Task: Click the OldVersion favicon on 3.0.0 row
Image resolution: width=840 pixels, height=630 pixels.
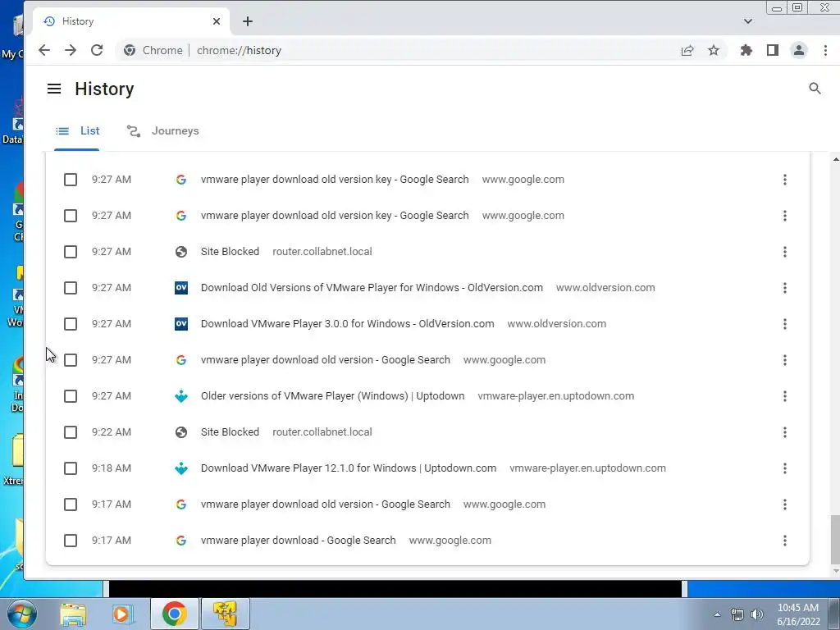Action: (x=181, y=323)
